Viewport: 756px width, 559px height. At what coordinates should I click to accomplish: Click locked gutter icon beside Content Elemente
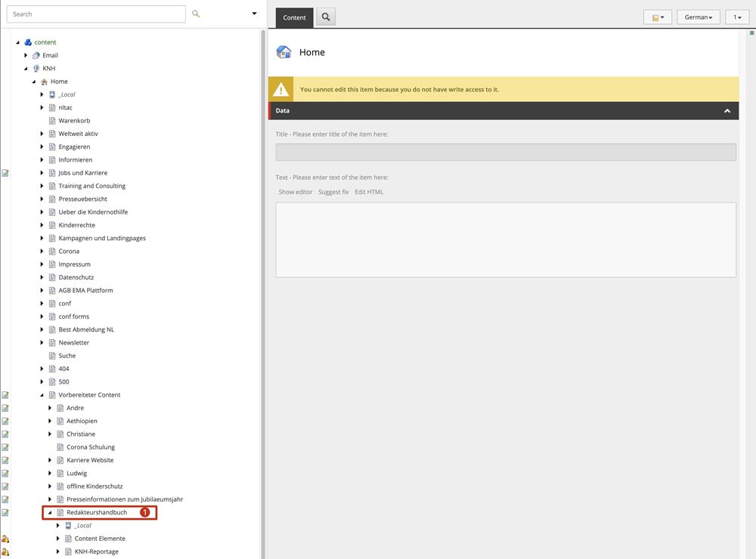tap(5, 539)
